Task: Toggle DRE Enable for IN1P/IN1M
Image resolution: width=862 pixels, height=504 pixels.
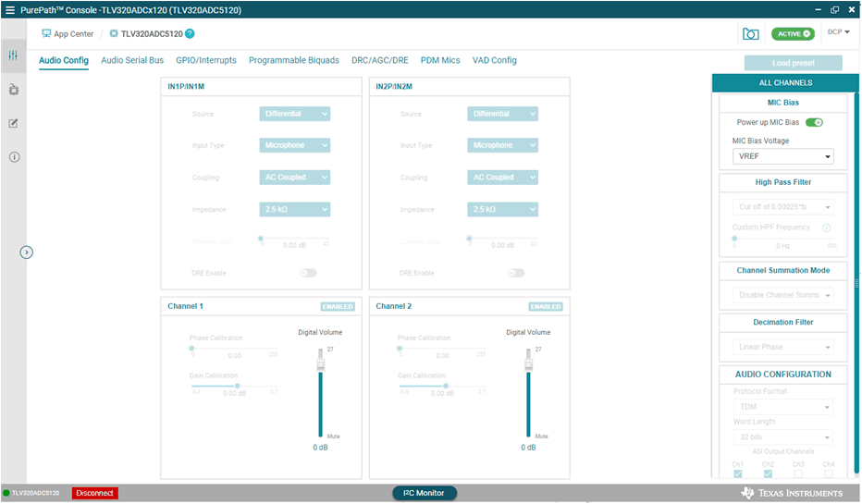Action: pos(307,273)
